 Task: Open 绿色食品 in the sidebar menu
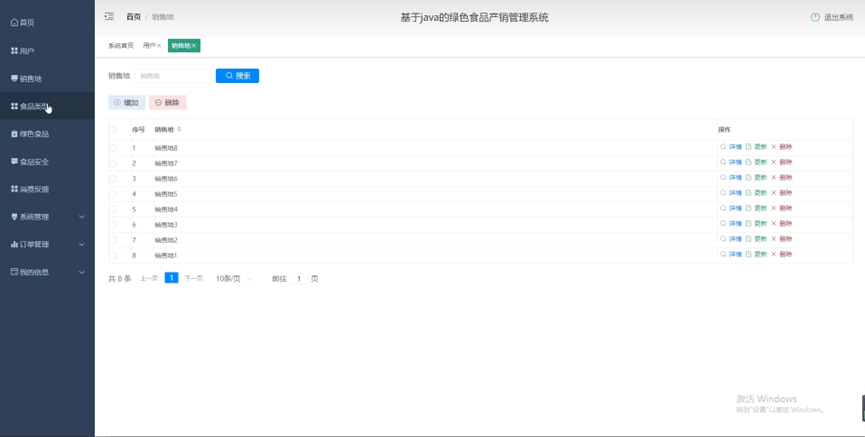tap(47, 134)
